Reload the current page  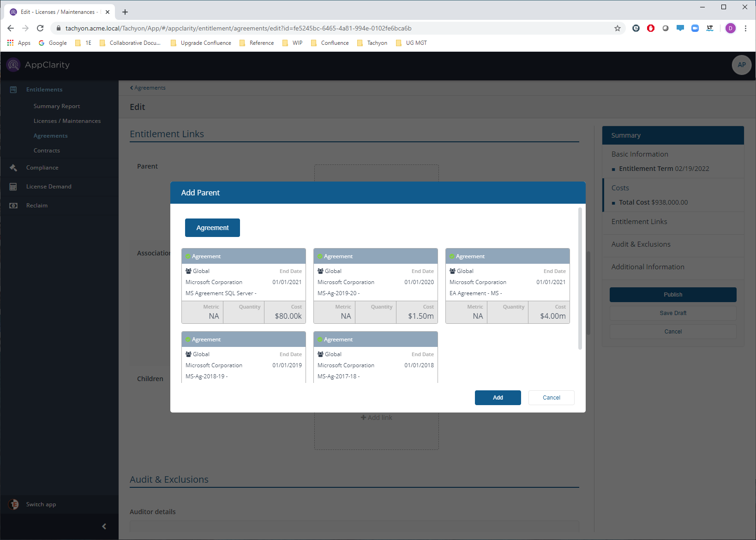40,28
